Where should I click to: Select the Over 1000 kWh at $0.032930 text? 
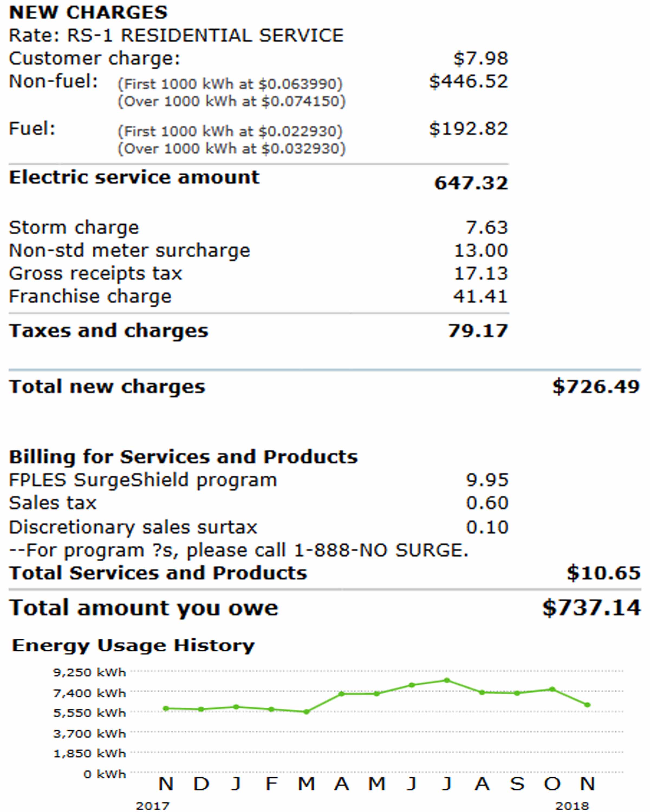coord(232,149)
